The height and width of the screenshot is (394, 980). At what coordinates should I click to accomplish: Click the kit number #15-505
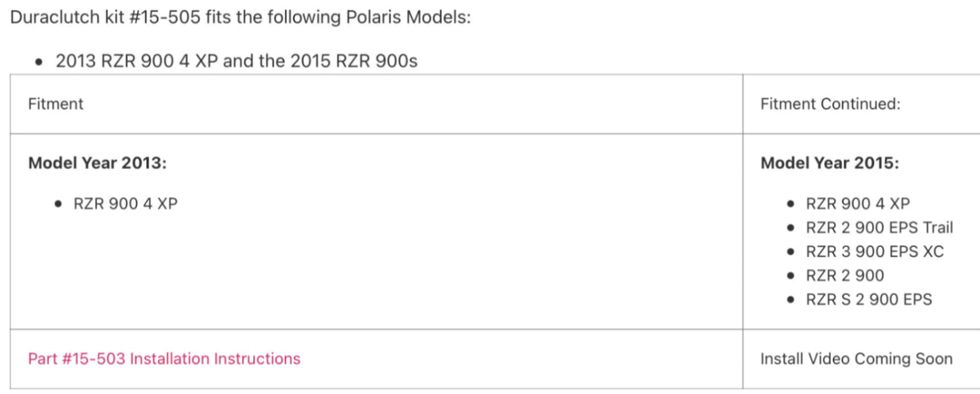[163, 16]
